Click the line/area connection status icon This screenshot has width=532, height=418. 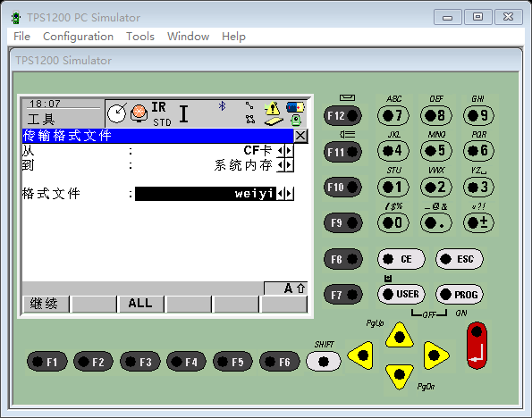(x=250, y=113)
